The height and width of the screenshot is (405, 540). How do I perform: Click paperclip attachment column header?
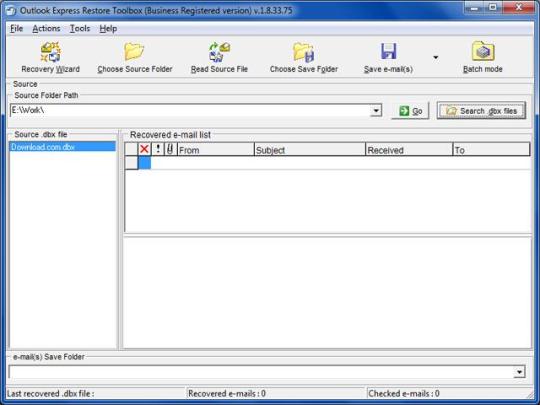[170, 149]
